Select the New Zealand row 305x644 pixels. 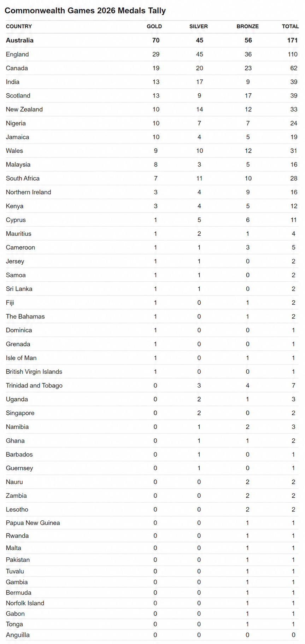[152, 110]
